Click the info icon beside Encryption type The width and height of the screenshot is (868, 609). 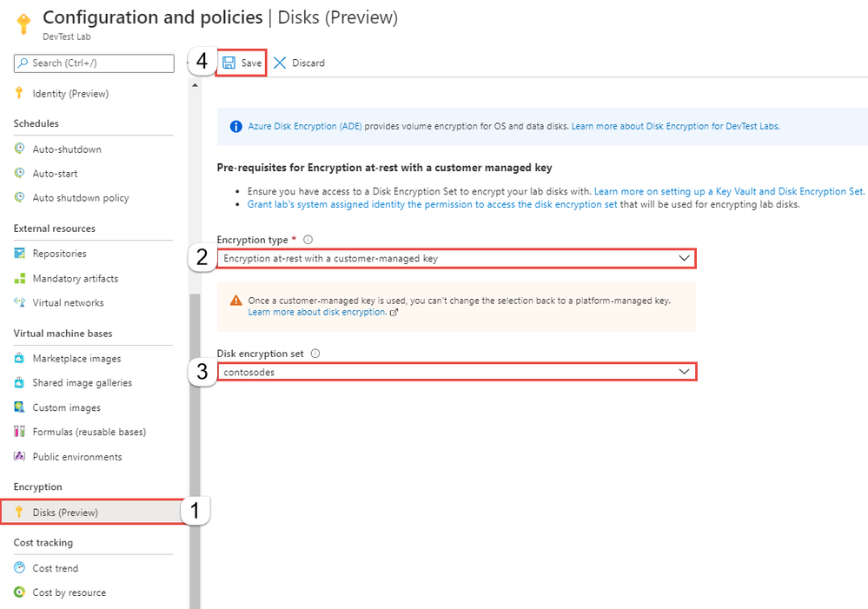click(308, 240)
